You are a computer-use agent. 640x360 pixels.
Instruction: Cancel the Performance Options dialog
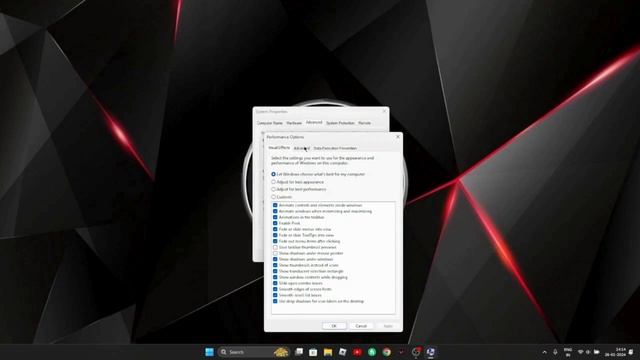pos(361,326)
